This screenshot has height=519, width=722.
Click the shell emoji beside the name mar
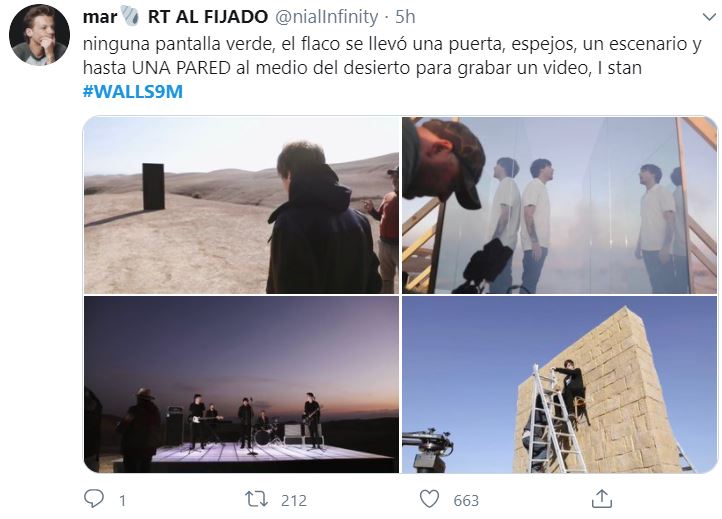[x=129, y=16]
